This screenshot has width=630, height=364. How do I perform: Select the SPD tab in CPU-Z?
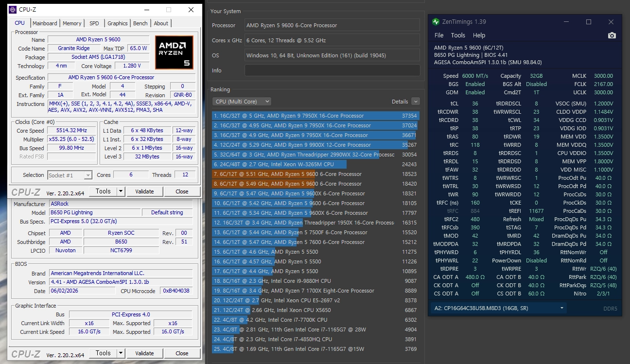(x=94, y=23)
